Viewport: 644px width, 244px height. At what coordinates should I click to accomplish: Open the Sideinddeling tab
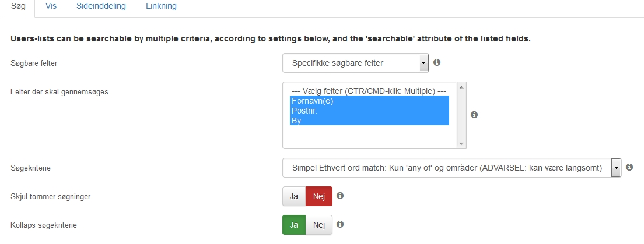coord(101,6)
